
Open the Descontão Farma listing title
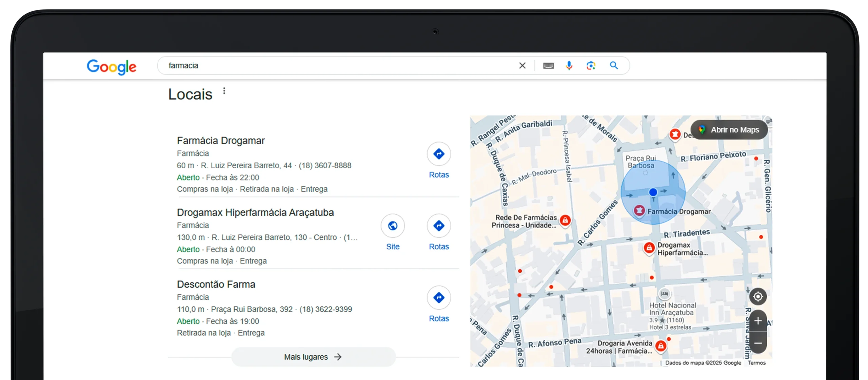(216, 284)
